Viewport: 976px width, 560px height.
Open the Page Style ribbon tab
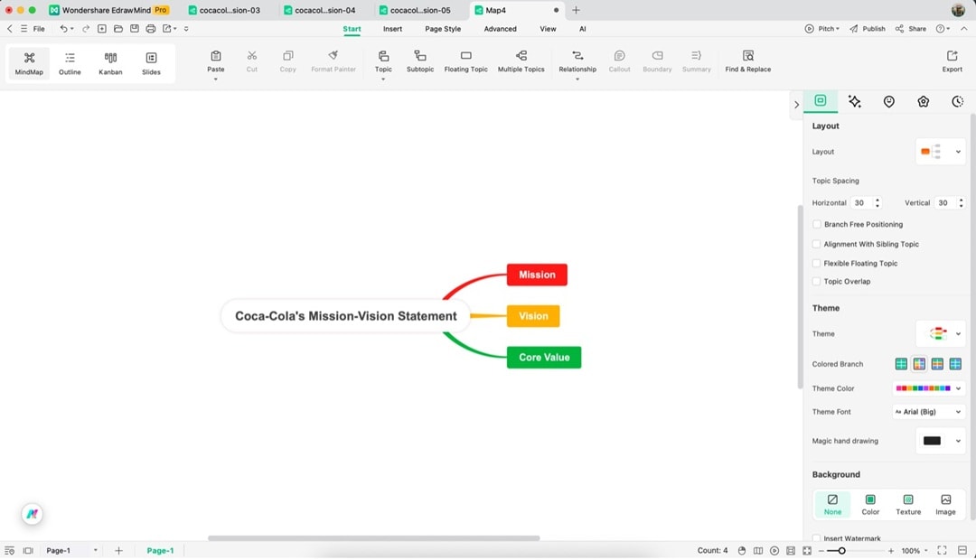443,29
